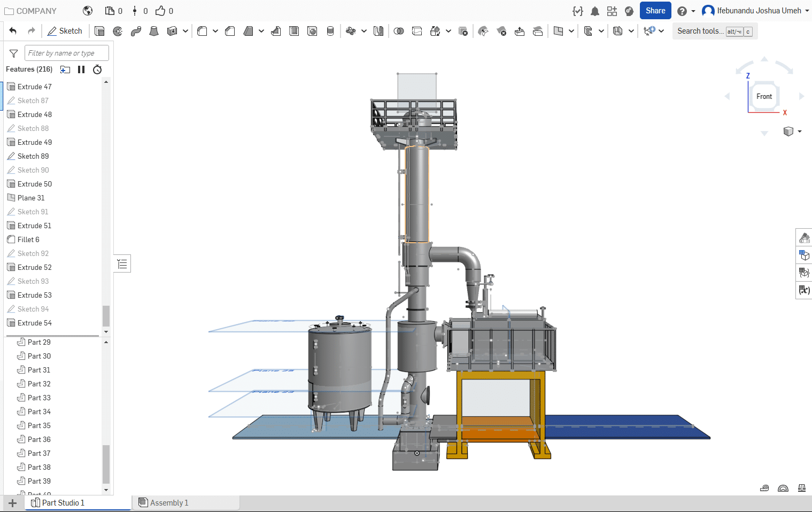Click the Share button
Viewport: 812px width, 512px height.
(x=655, y=11)
